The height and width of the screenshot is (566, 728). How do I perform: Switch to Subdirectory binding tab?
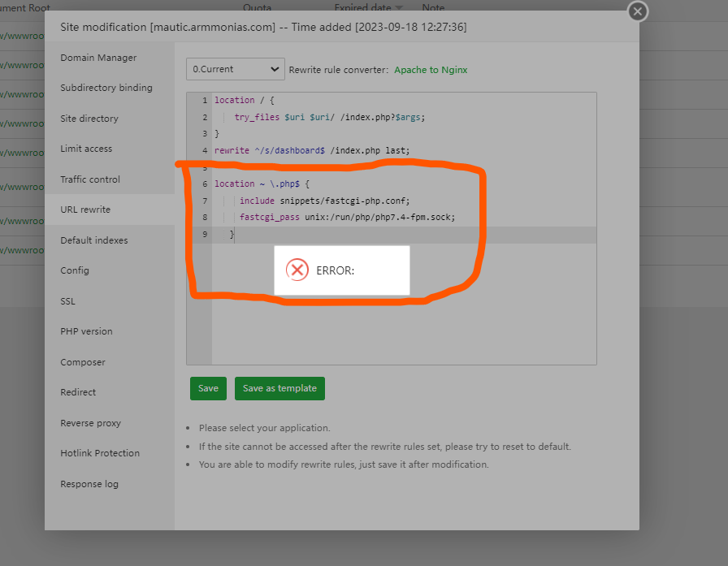click(106, 88)
